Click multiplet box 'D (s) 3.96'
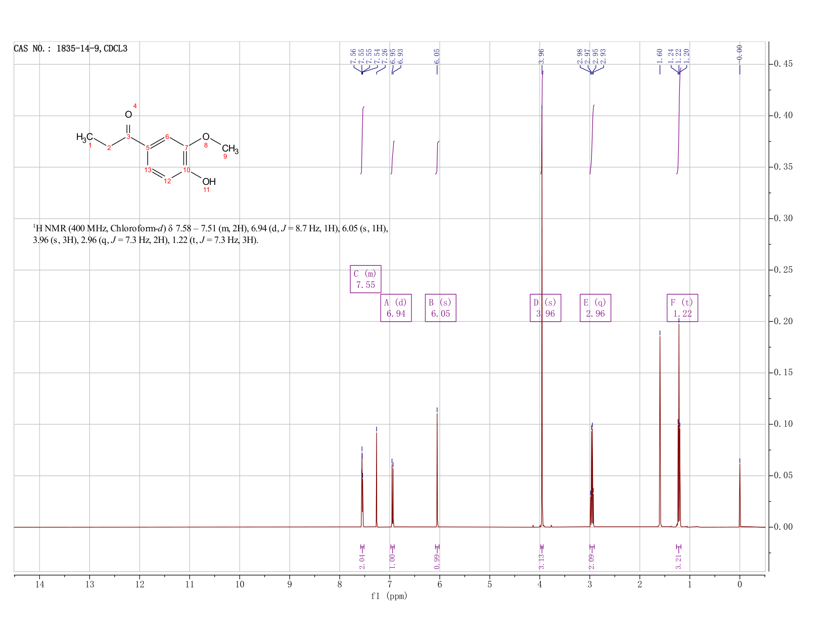Screen dimensions: 834x644 tap(545, 308)
